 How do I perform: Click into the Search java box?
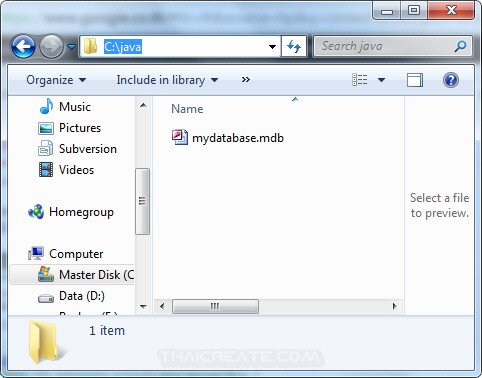pyautogui.click(x=383, y=46)
